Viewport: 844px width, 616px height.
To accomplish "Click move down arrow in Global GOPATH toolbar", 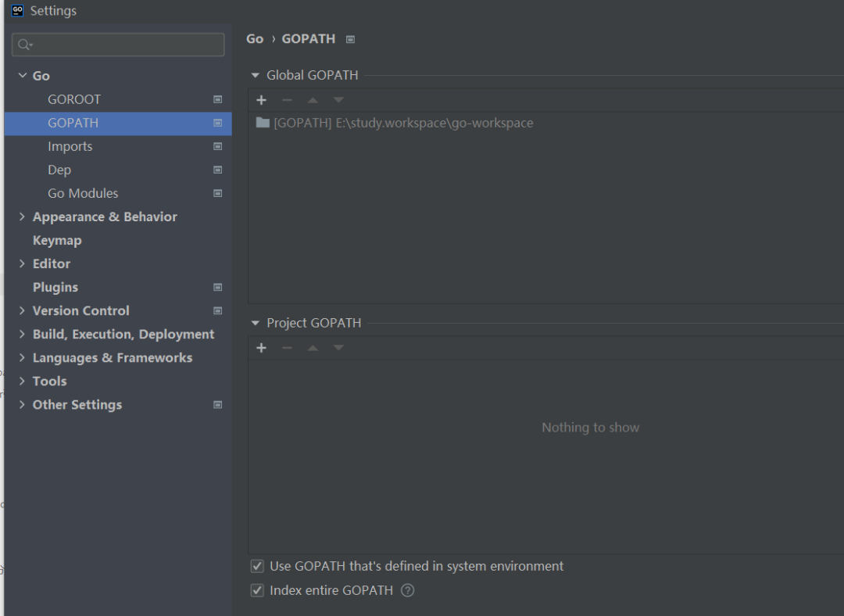I will tap(338, 100).
